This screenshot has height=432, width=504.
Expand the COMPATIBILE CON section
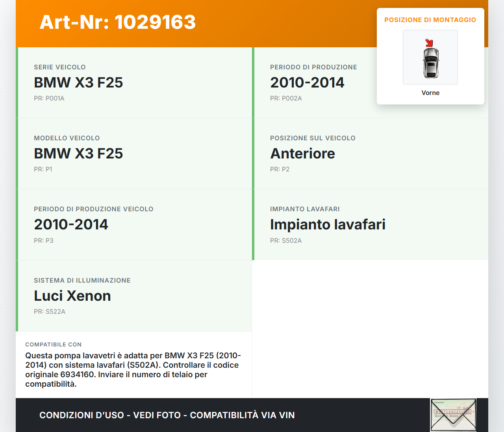click(x=133, y=364)
